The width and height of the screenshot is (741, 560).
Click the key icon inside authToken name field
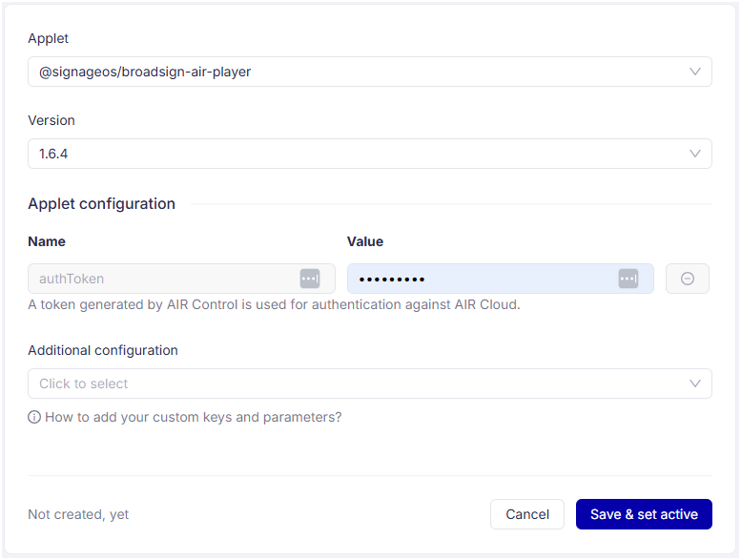click(310, 279)
